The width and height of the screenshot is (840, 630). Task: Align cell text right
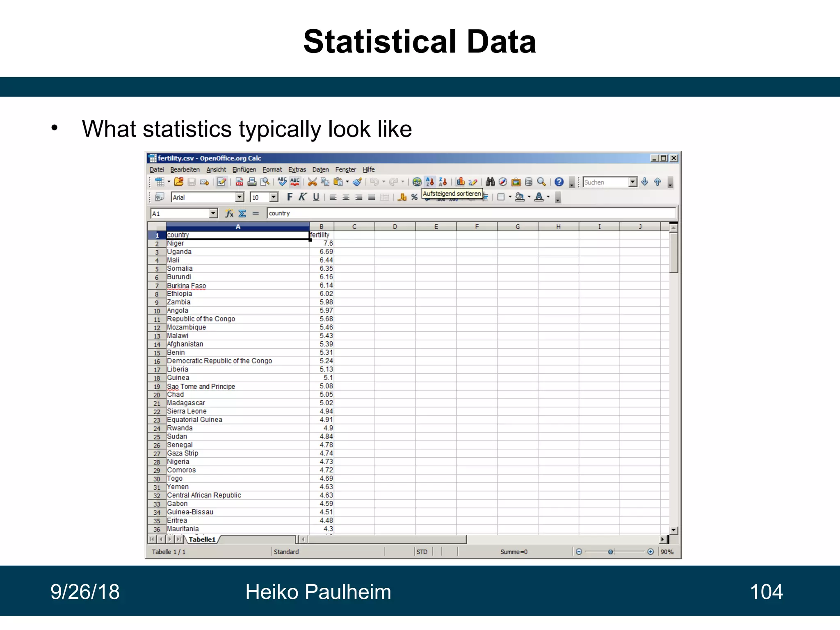[x=359, y=197]
